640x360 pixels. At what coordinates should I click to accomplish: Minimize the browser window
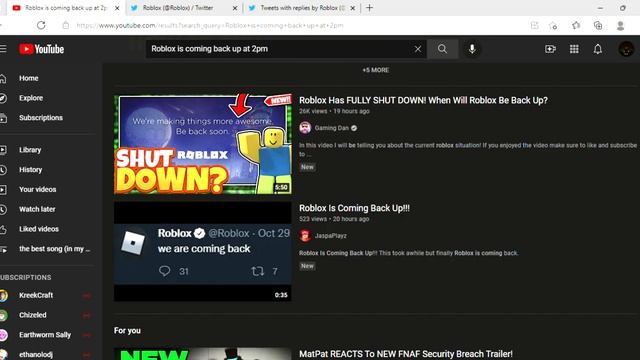coord(600,8)
